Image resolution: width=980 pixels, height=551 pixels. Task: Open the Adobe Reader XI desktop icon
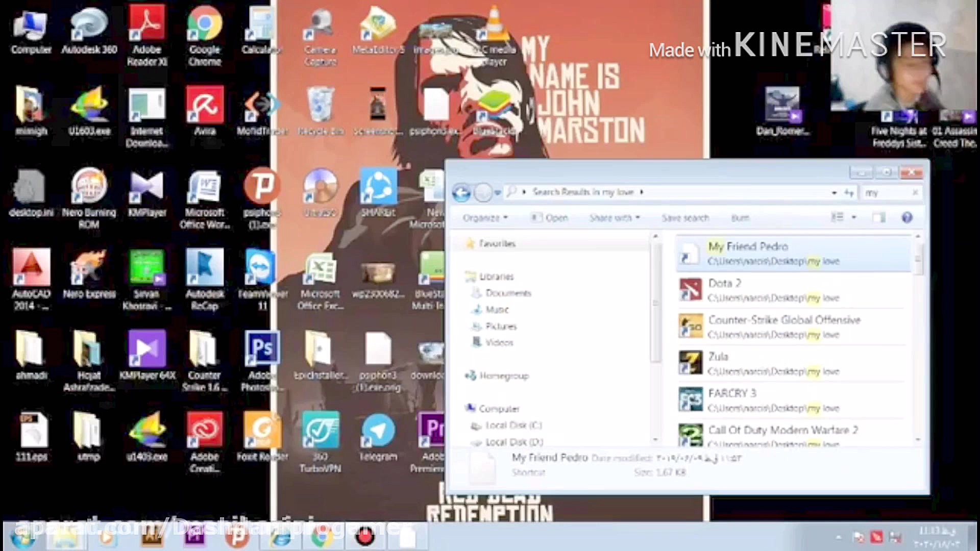(147, 26)
